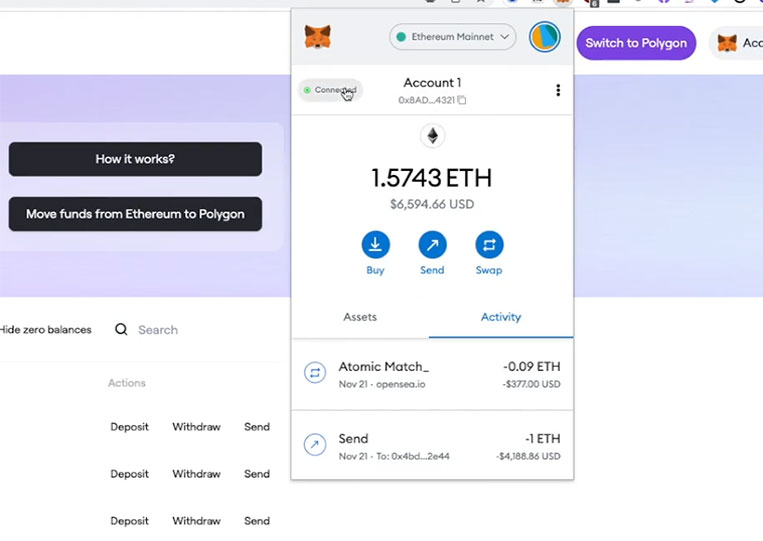763x541 pixels.
Task: Click the $6,594.66 USD value text
Action: [x=432, y=204]
